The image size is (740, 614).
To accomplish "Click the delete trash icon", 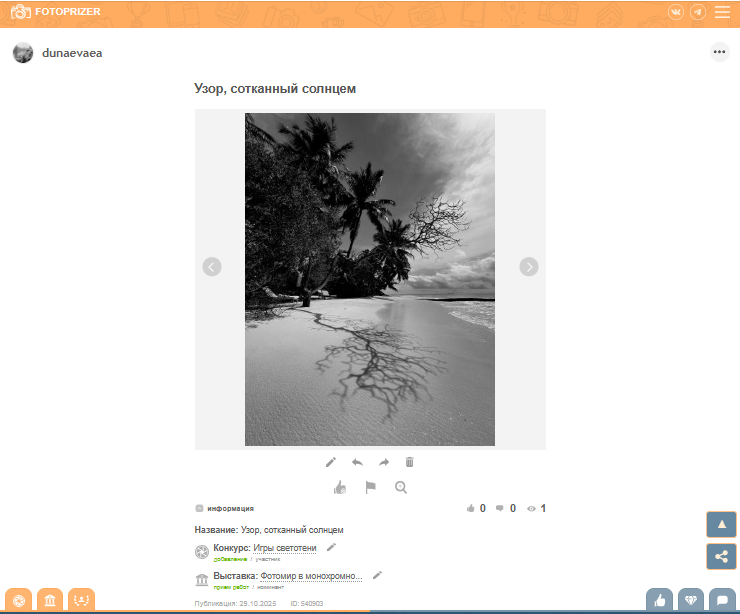I will pyautogui.click(x=409, y=462).
